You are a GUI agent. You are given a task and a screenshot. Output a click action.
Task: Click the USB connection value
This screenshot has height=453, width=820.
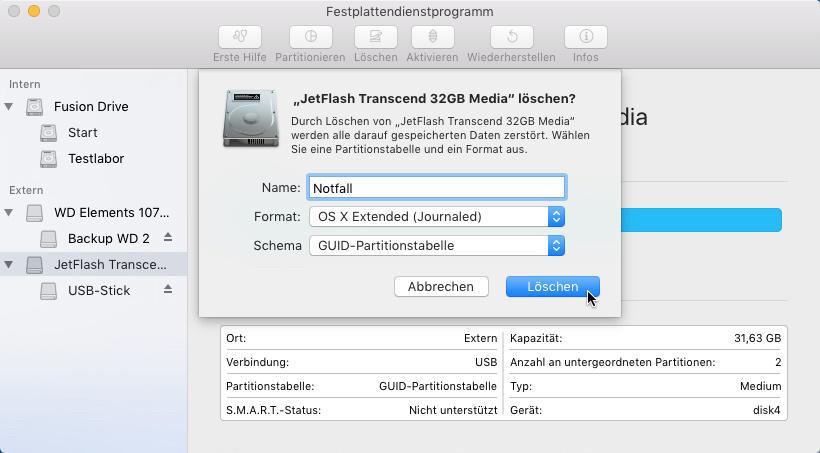(x=486, y=363)
